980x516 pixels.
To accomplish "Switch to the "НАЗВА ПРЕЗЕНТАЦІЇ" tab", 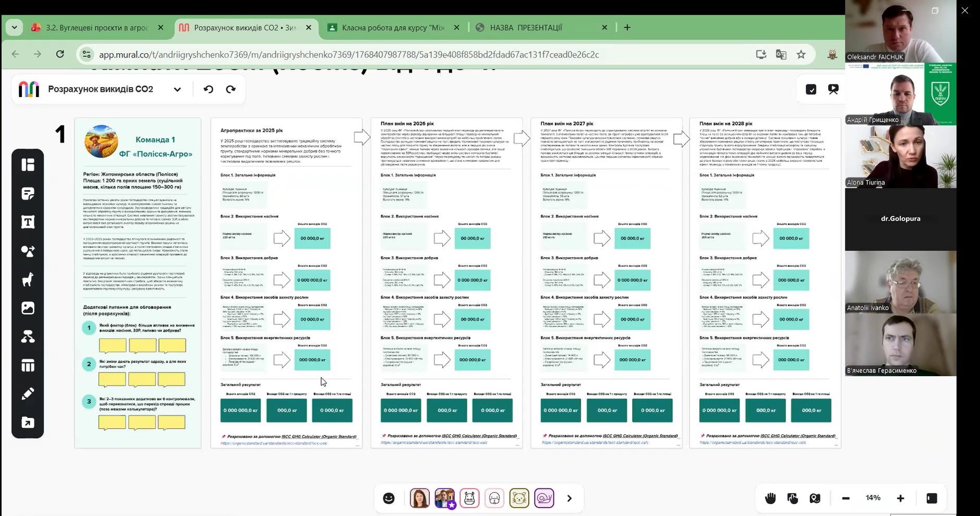I will [526, 28].
